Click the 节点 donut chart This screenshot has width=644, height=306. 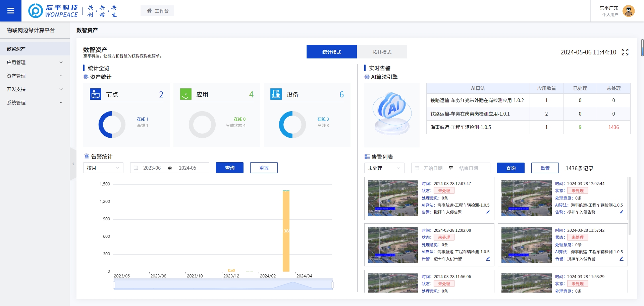click(x=112, y=125)
